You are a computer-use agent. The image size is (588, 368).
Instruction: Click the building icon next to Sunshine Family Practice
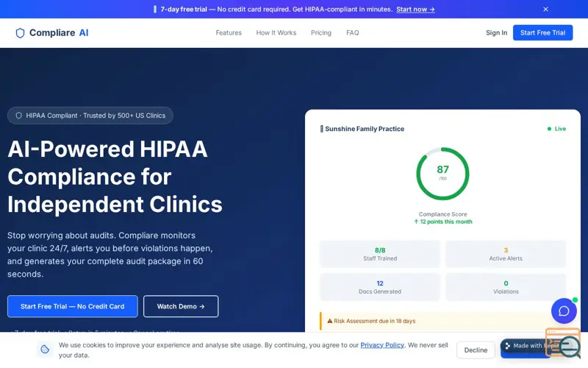(x=321, y=129)
